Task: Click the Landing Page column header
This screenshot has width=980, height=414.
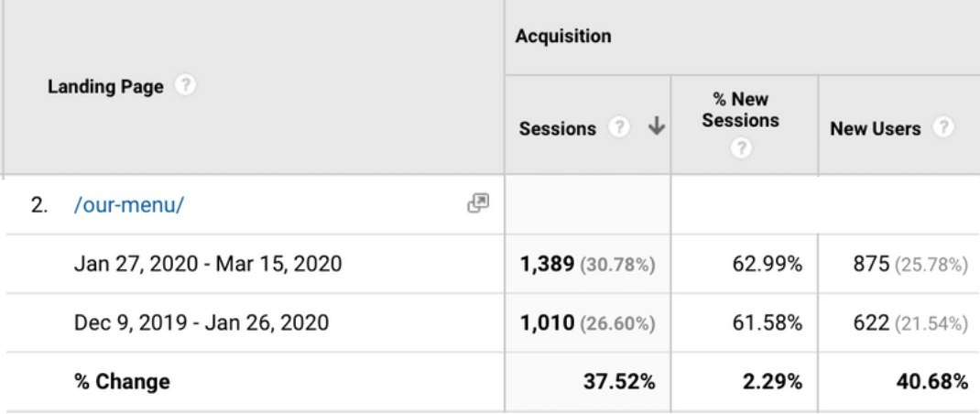Action: coord(105,87)
